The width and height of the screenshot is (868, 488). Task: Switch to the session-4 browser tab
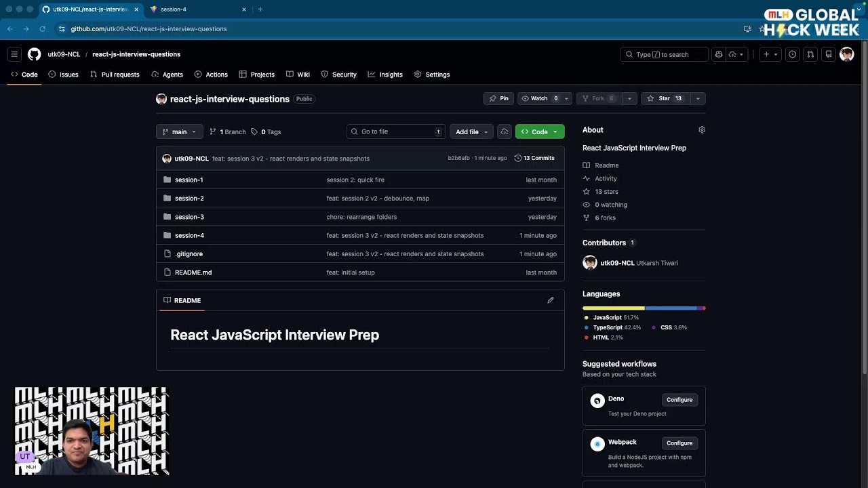tap(197, 9)
